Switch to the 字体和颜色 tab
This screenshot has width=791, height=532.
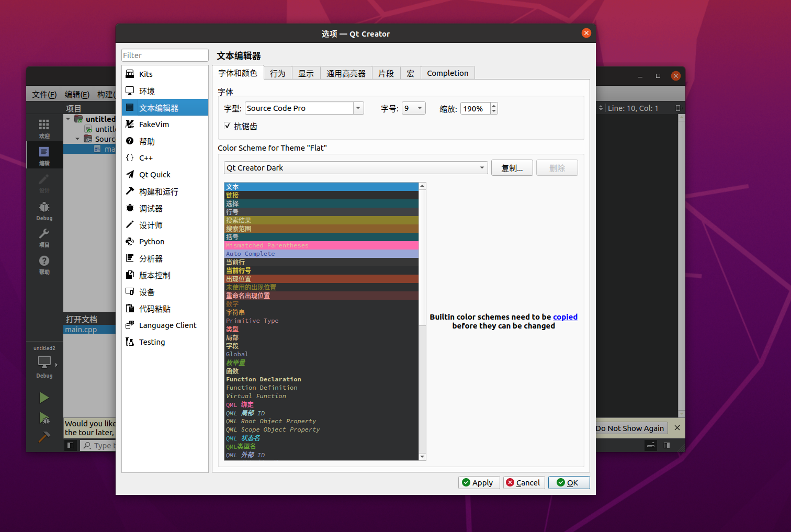click(238, 73)
